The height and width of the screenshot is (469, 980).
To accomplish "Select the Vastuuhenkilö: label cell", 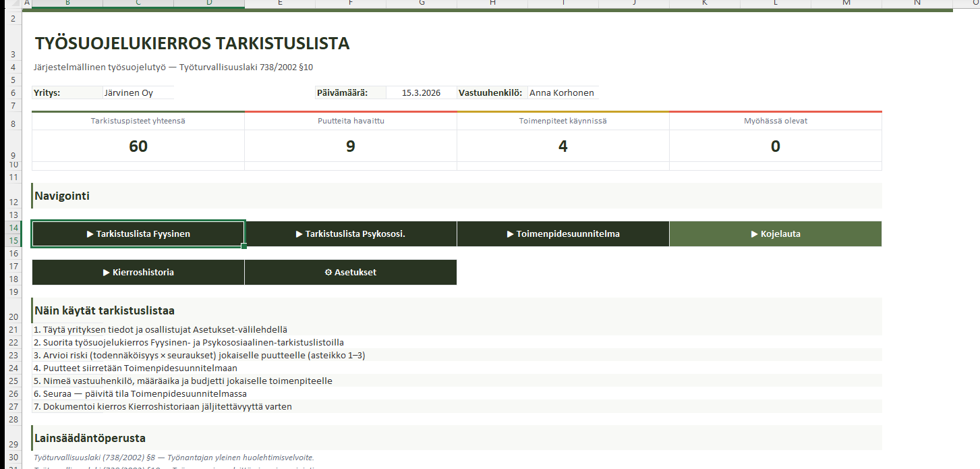I will pyautogui.click(x=492, y=93).
